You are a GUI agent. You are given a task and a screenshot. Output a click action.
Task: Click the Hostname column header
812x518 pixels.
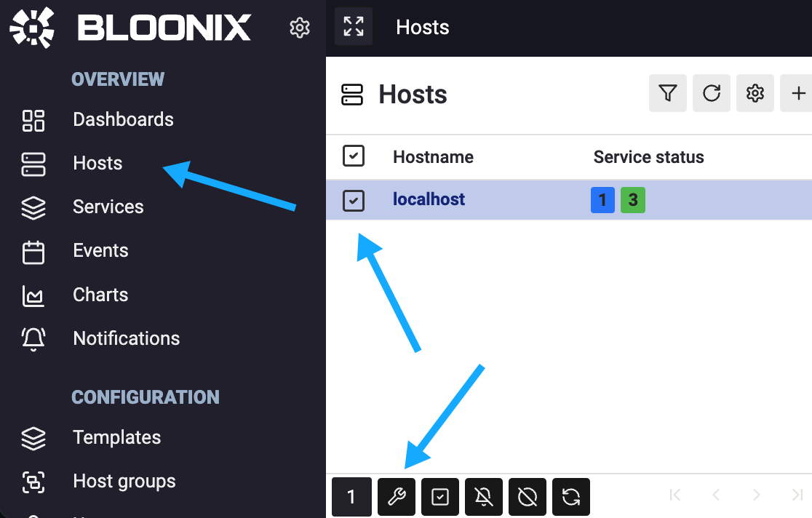pyautogui.click(x=433, y=157)
